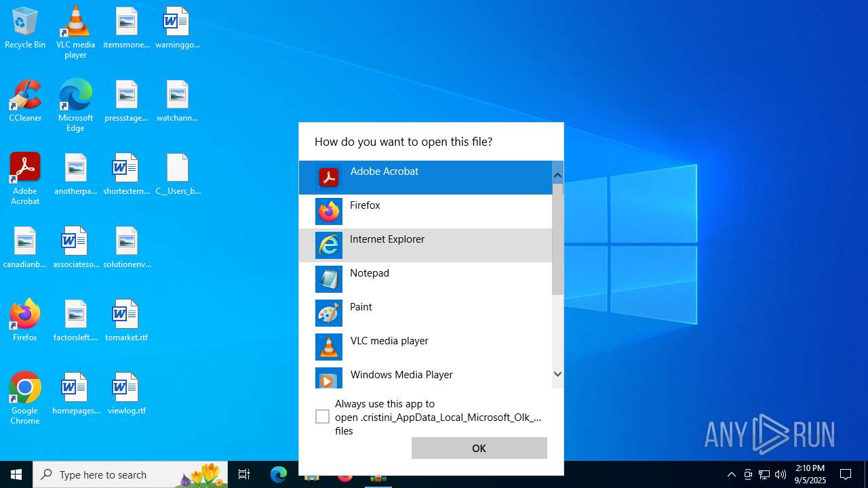This screenshot has width=868, height=488.
Task: Open the network icon in the system tray
Action: click(764, 474)
